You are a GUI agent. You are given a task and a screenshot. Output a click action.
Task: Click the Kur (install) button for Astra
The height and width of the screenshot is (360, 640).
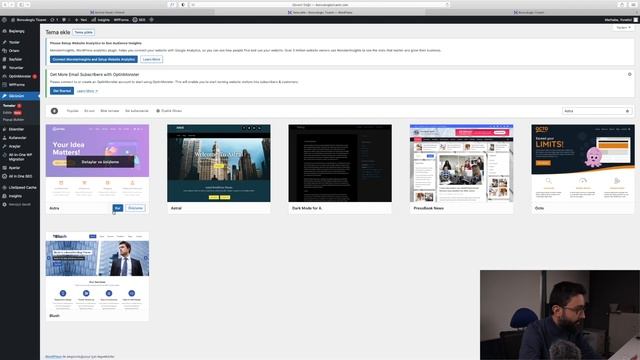pos(118,208)
